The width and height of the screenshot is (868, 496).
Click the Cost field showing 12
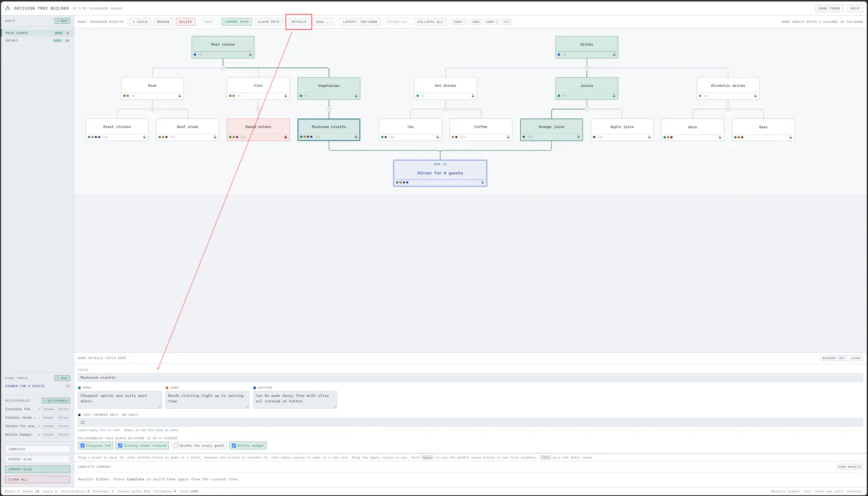[470, 422]
